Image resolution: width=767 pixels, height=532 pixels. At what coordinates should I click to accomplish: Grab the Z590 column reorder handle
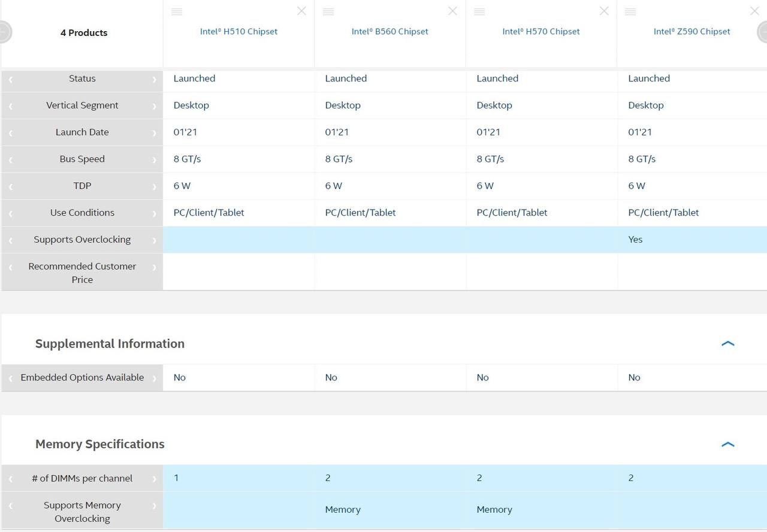pyautogui.click(x=630, y=11)
